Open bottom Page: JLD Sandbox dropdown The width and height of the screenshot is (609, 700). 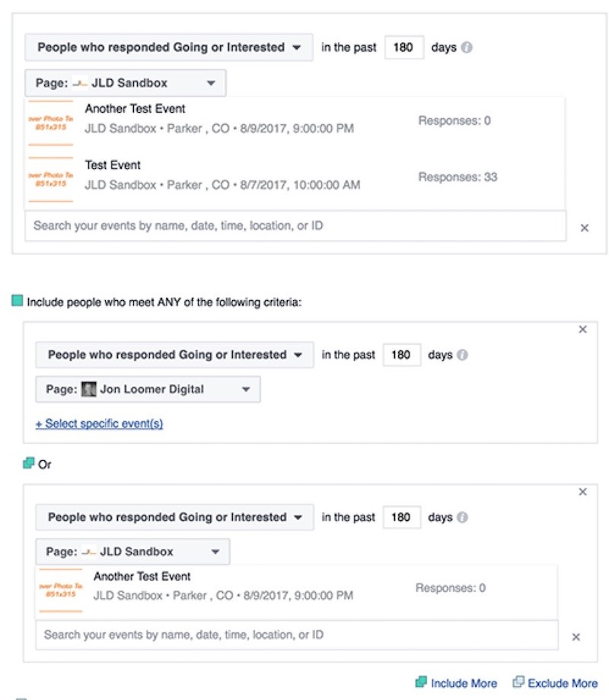click(133, 551)
